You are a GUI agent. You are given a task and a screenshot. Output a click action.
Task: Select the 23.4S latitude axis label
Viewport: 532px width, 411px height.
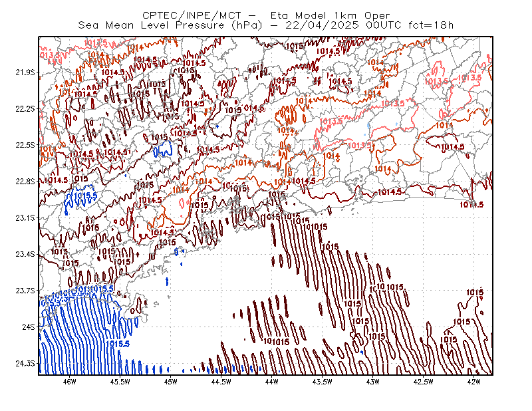25,254
